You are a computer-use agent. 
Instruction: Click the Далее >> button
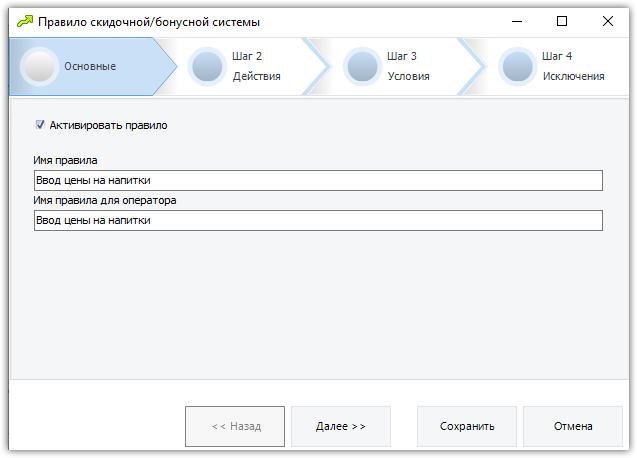[341, 426]
